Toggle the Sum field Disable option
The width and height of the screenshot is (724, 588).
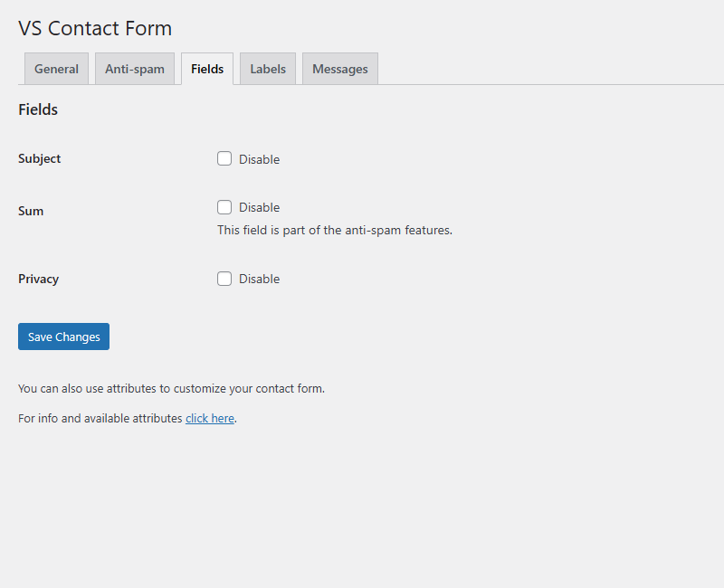(x=224, y=207)
